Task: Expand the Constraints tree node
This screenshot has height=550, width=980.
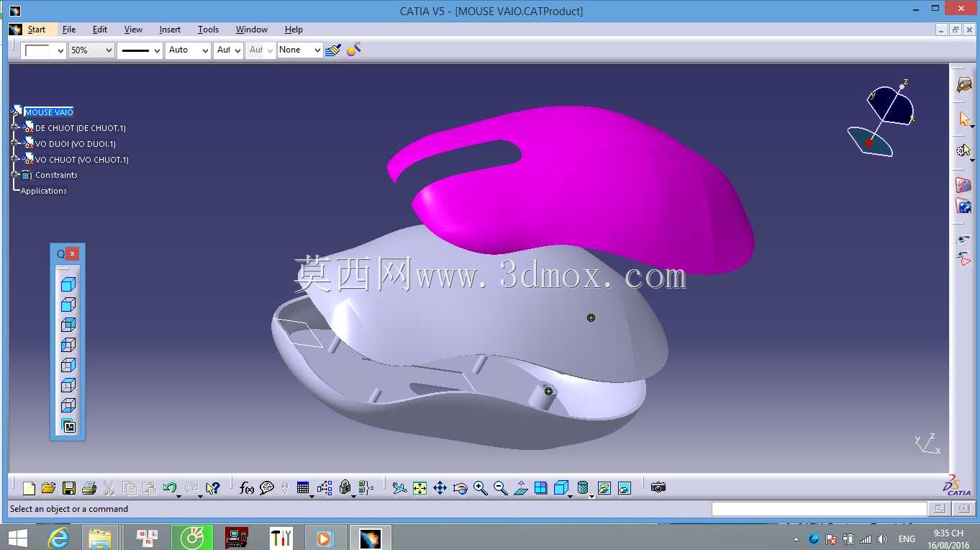Action: [14, 174]
